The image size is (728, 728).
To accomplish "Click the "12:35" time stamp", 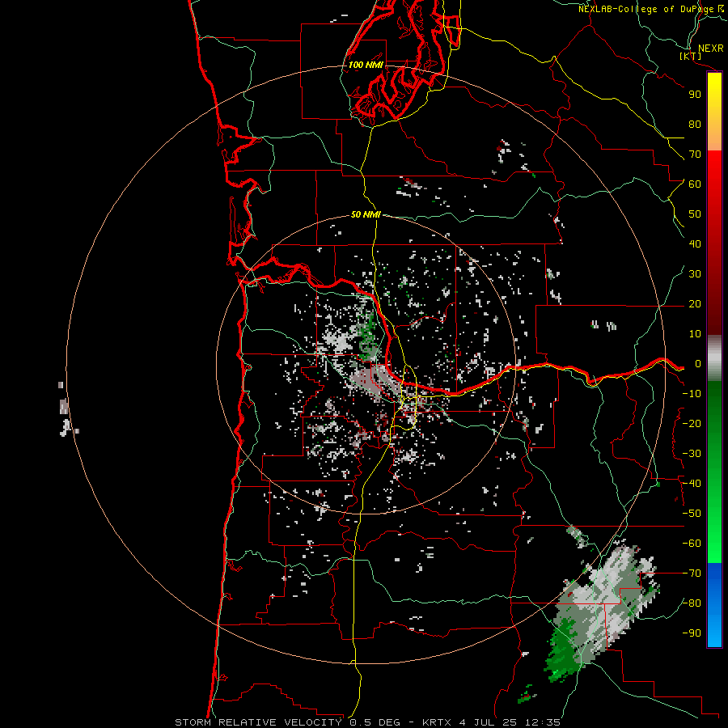I will click(543, 722).
